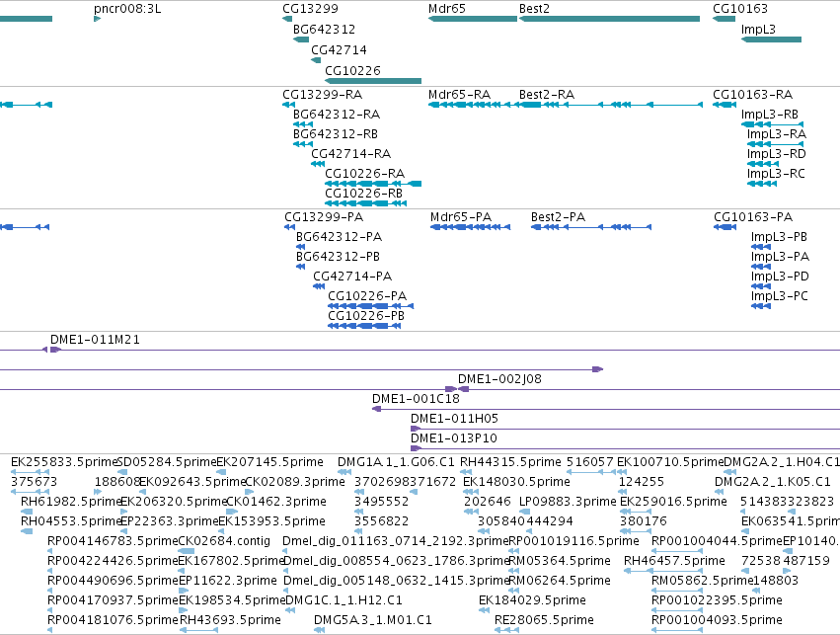
Task: Select the Best2-PA protein glyph
Action: click(x=591, y=227)
